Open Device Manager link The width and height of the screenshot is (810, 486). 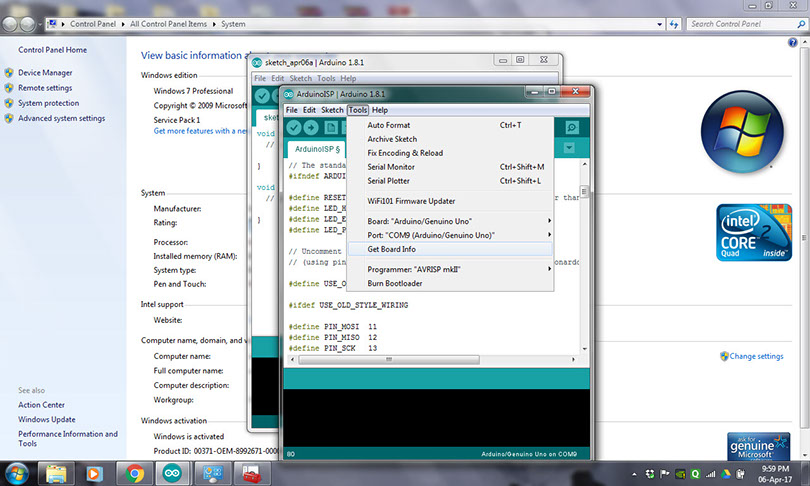tap(45, 73)
